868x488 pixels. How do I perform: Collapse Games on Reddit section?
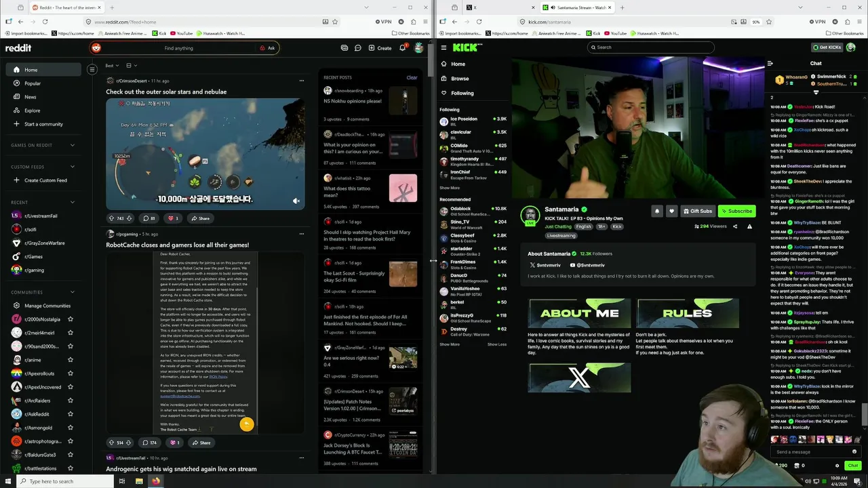(x=73, y=145)
